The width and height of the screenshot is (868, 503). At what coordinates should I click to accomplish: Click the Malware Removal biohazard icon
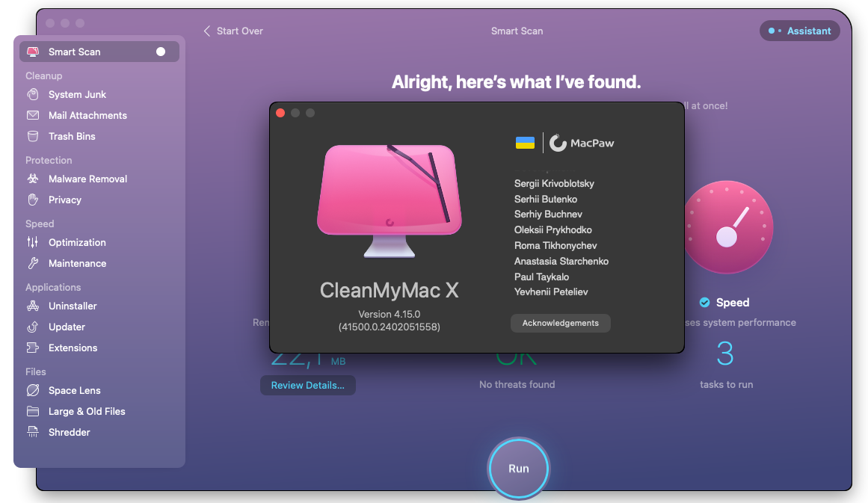(x=33, y=179)
